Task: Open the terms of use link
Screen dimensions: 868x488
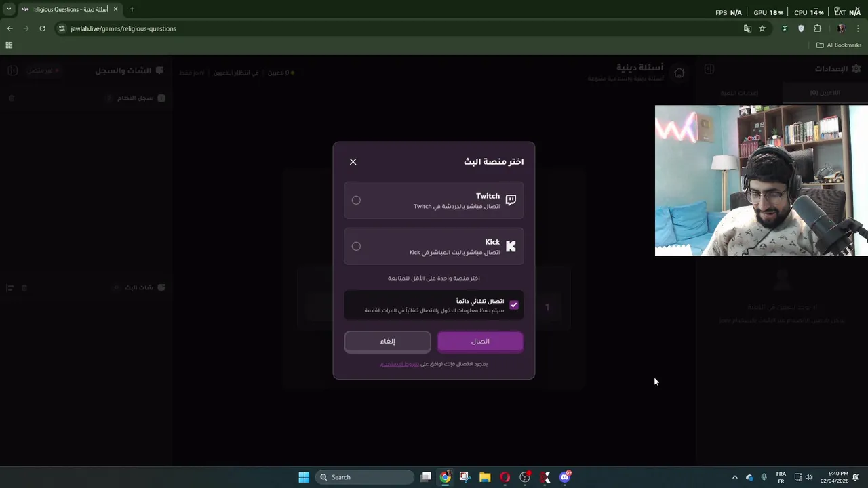Action: 399,364
